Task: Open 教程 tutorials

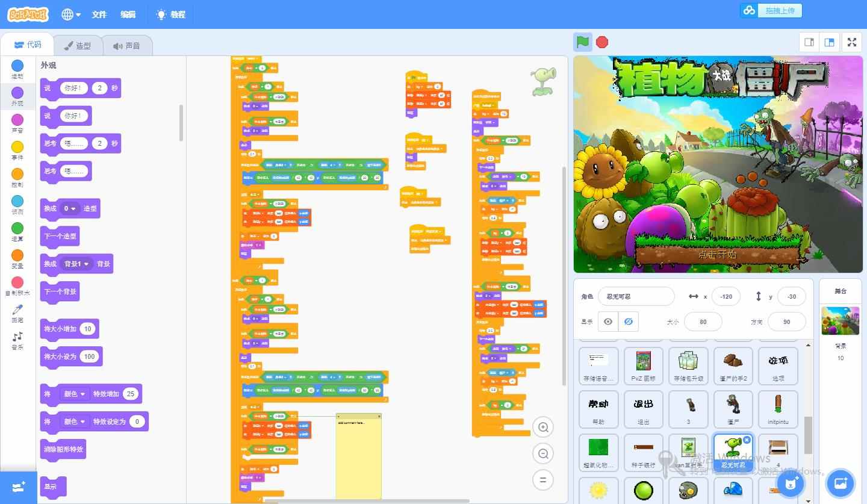Action: tap(171, 14)
